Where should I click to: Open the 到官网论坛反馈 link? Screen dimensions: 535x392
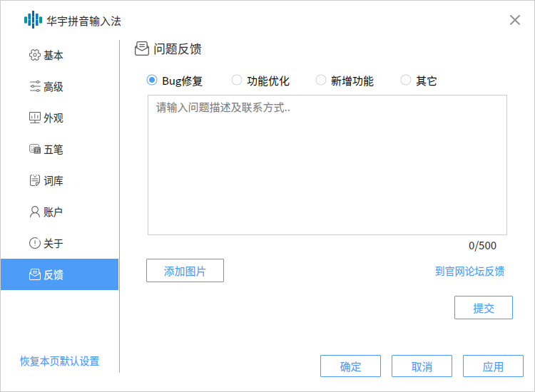click(470, 272)
